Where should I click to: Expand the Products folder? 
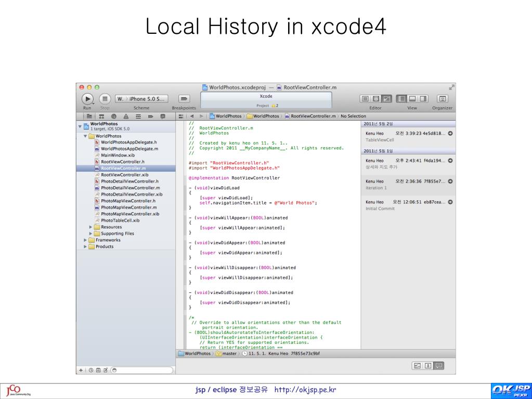85,247
